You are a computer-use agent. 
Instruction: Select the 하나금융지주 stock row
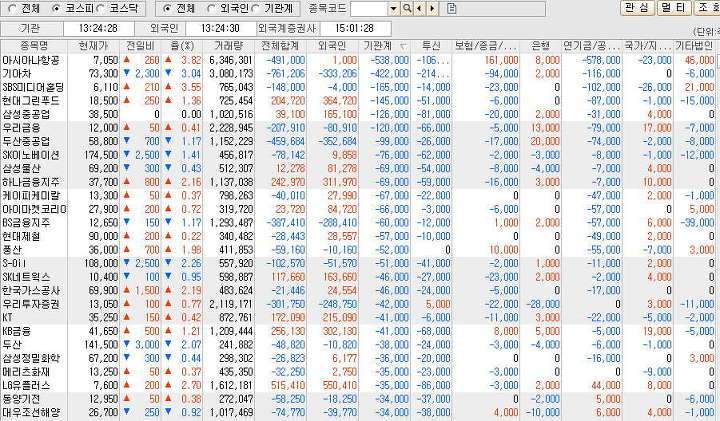[x=357, y=182]
